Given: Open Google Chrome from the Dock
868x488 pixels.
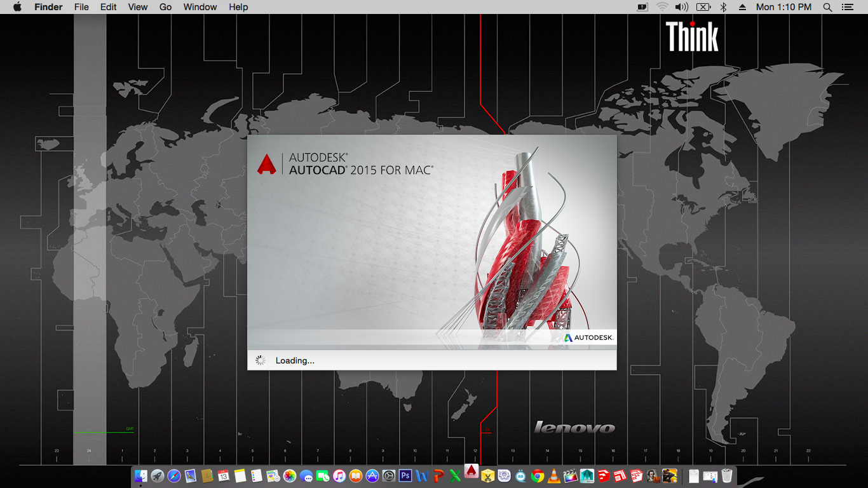Looking at the screenshot, I should click(x=538, y=475).
